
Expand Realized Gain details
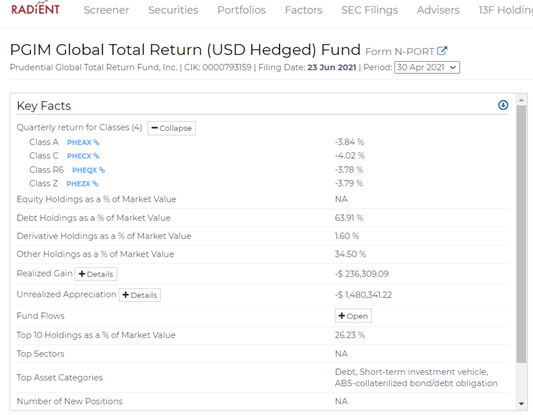[x=96, y=274]
